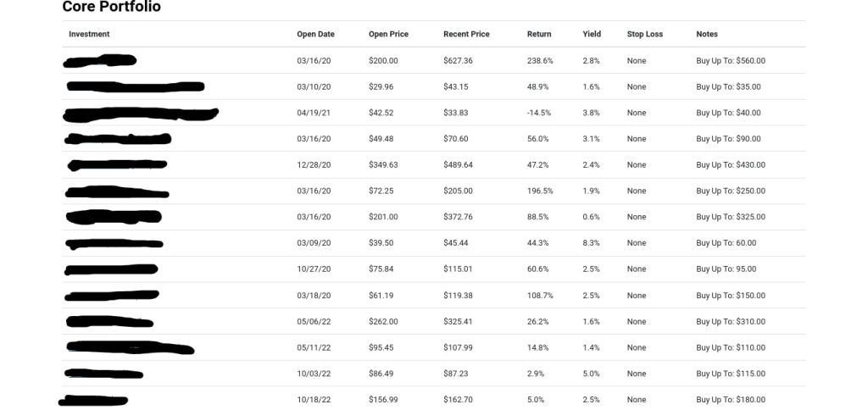Click the Investment column header
The height and width of the screenshot is (410, 868).
89,35
